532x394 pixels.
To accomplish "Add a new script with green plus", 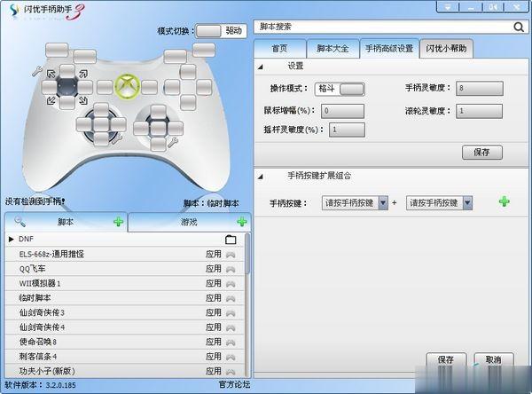I will click(x=119, y=222).
